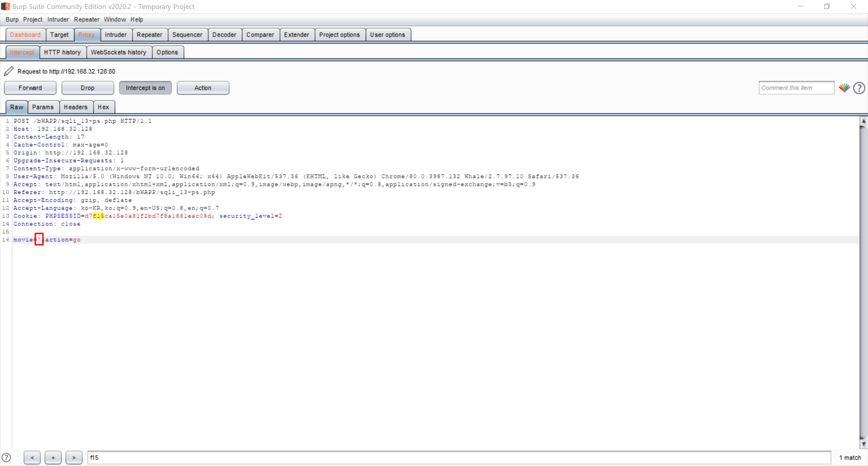The image size is (868, 466).
Task: Toggle the Intercept is on button
Action: (x=146, y=88)
